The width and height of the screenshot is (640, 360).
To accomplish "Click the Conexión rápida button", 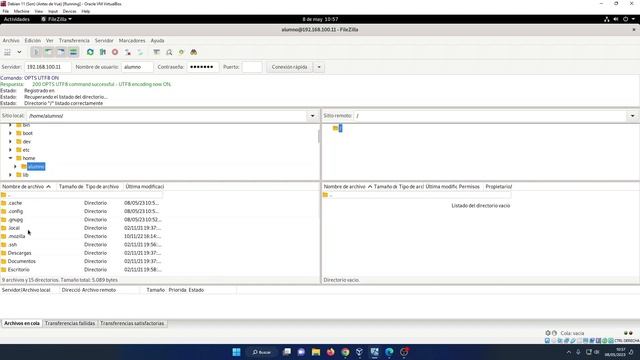I will pos(289,67).
